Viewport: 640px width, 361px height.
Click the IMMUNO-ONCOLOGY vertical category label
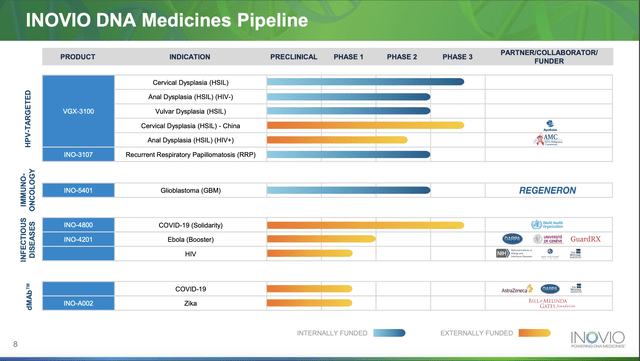[28, 190]
